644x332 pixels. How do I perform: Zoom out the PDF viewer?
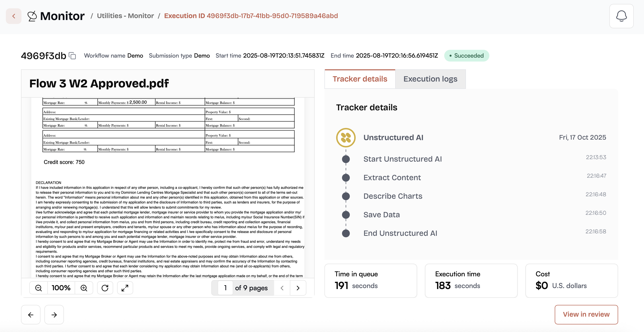(39, 288)
